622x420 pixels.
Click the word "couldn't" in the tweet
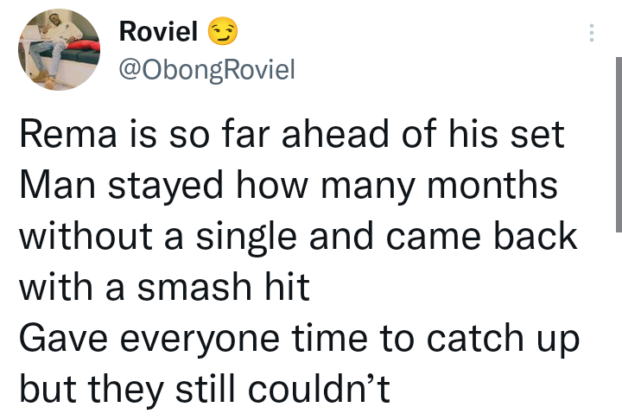point(326,385)
